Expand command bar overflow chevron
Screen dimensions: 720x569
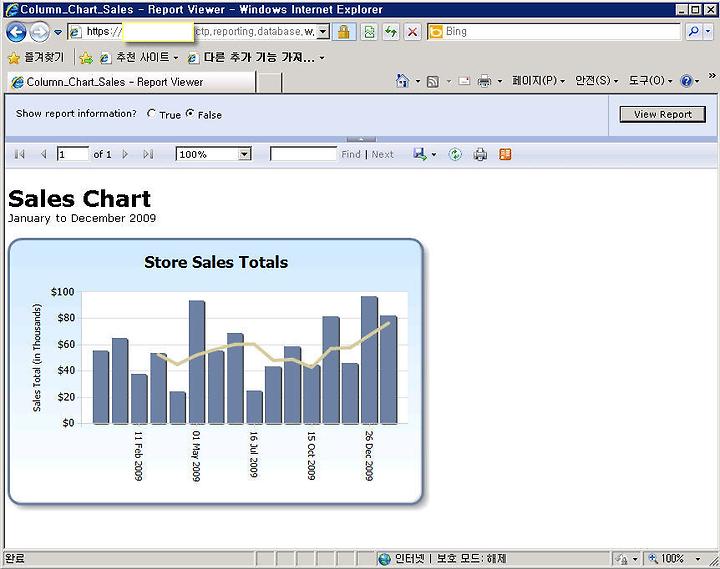[x=712, y=75]
